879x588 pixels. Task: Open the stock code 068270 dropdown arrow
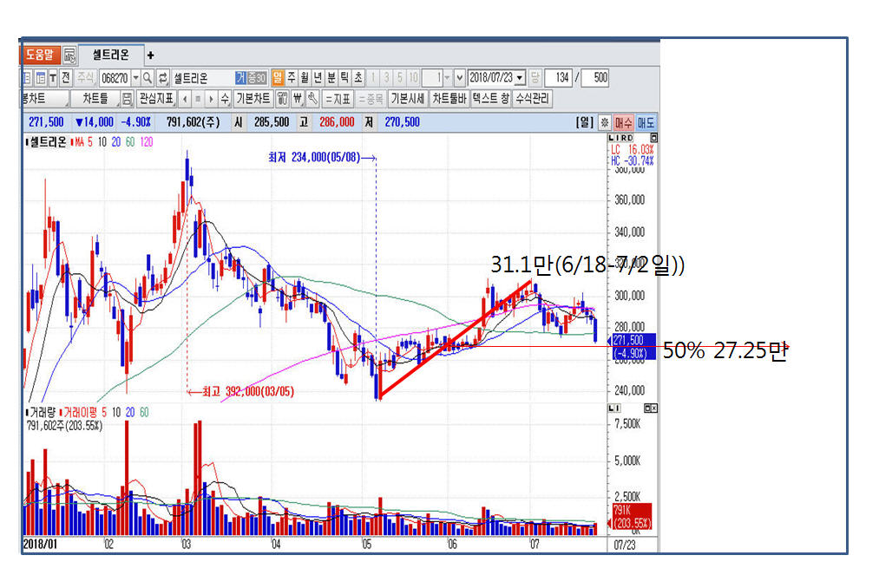(x=135, y=77)
